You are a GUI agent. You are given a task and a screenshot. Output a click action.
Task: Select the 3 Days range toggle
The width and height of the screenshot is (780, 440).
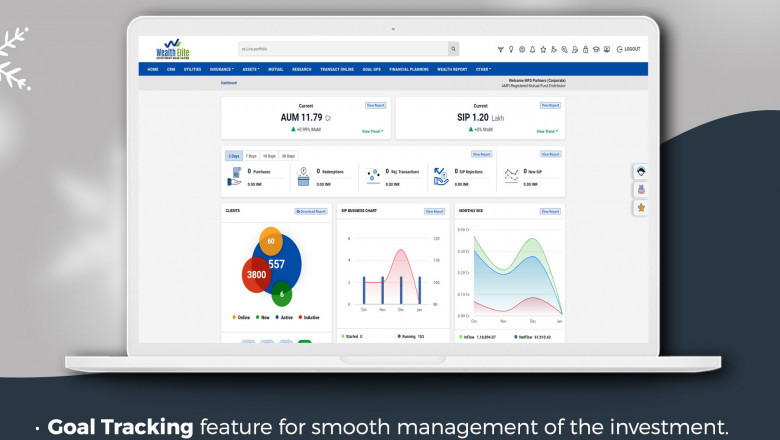pyautogui.click(x=234, y=156)
